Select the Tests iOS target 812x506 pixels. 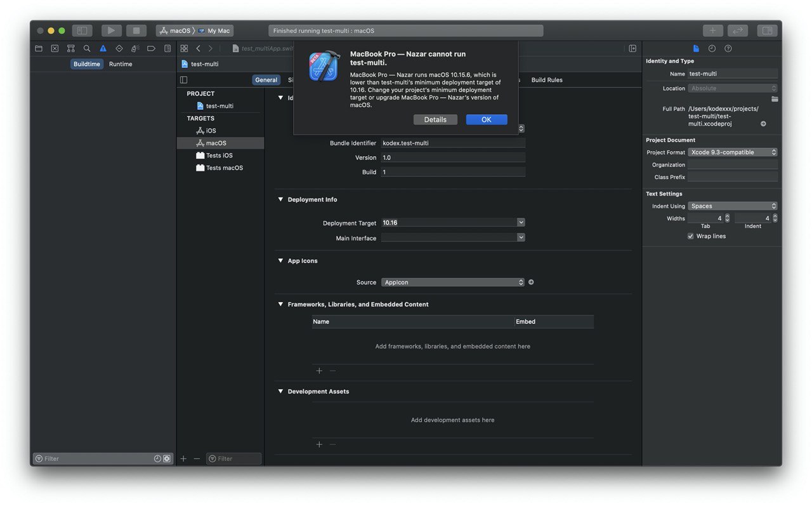[x=220, y=156]
